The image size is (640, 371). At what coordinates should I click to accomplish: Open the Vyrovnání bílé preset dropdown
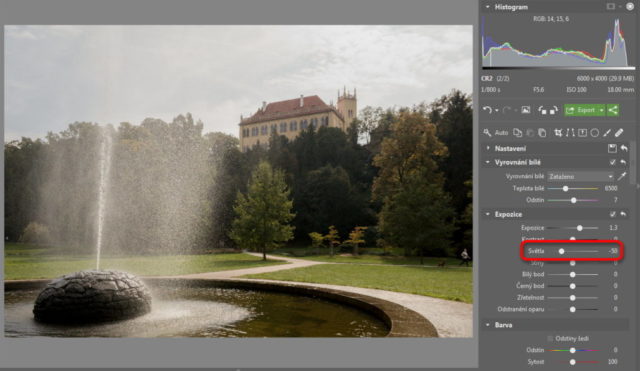(x=580, y=176)
